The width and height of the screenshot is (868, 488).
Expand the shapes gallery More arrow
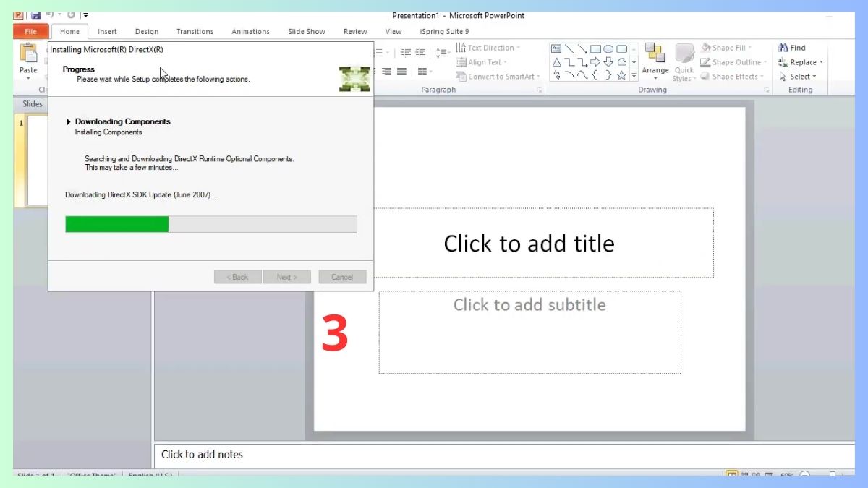tap(634, 74)
